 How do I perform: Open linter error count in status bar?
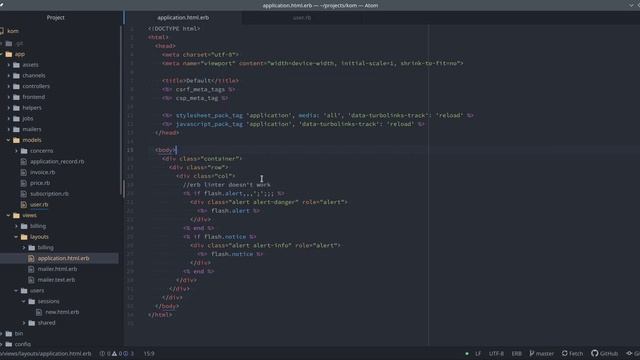click(105, 354)
